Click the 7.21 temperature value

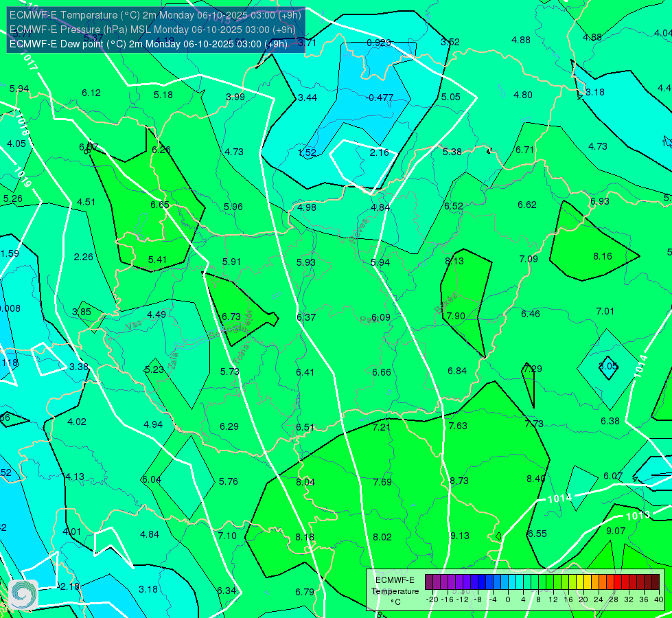point(382,427)
